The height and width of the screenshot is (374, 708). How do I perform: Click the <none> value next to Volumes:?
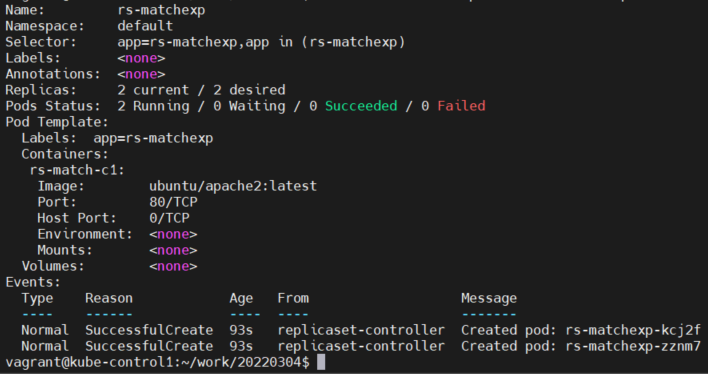(x=173, y=266)
